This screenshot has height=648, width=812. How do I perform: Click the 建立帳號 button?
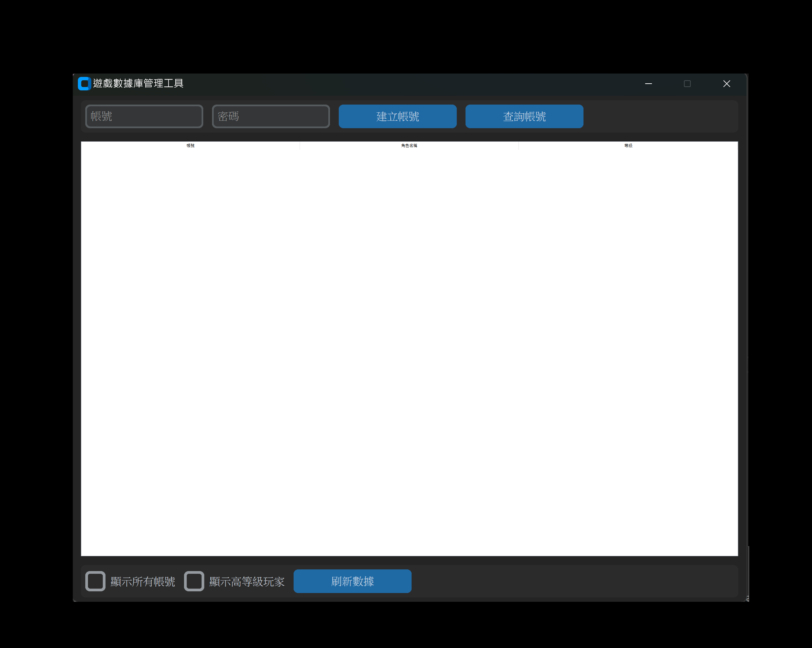pyautogui.click(x=397, y=116)
